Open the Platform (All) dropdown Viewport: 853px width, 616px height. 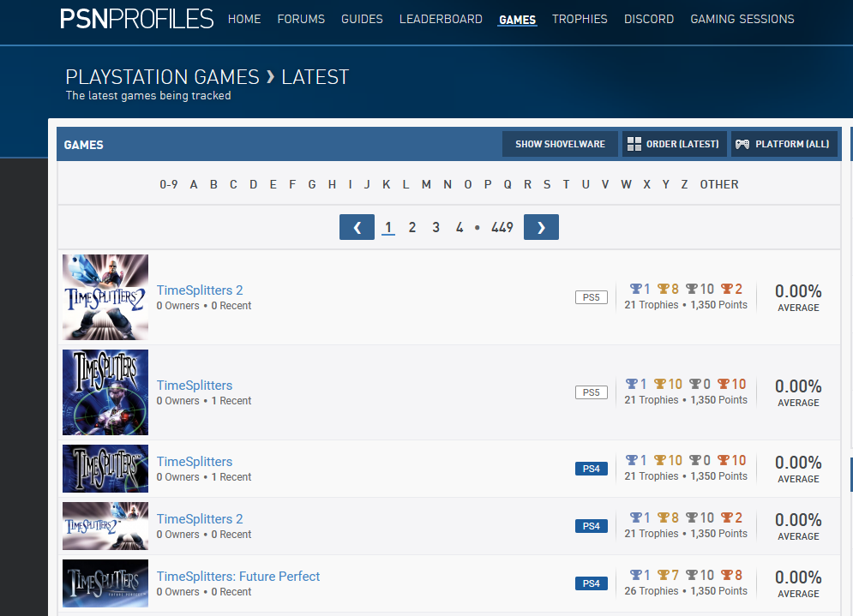pos(784,144)
